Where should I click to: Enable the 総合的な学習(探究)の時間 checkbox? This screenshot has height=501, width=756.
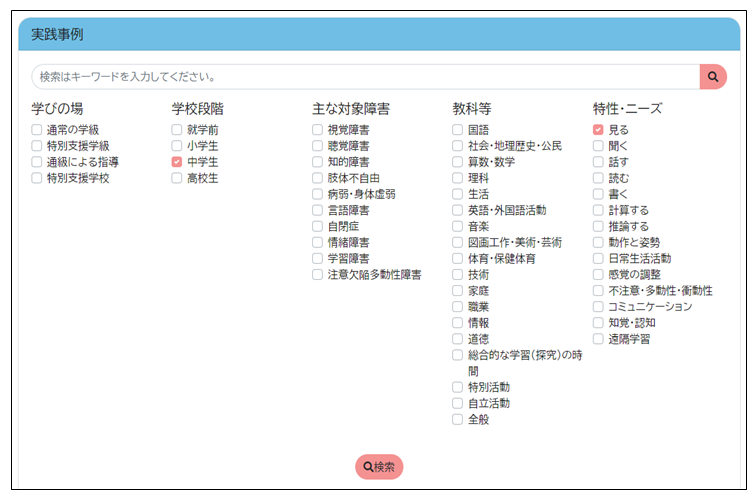point(458,355)
